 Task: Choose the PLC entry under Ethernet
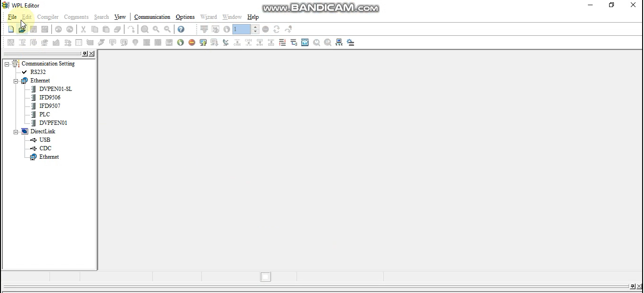coord(44,114)
